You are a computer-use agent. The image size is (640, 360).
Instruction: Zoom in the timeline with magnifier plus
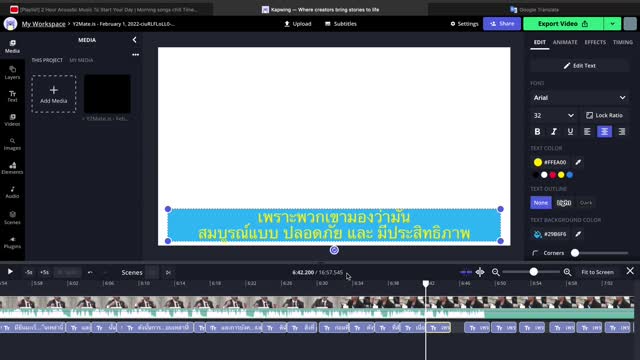coord(567,272)
